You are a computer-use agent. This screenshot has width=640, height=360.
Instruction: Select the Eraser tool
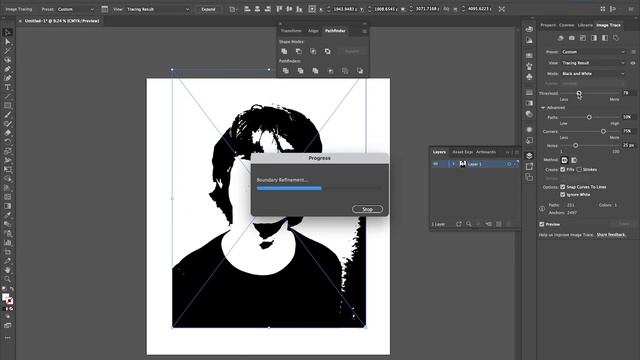pos(7,133)
